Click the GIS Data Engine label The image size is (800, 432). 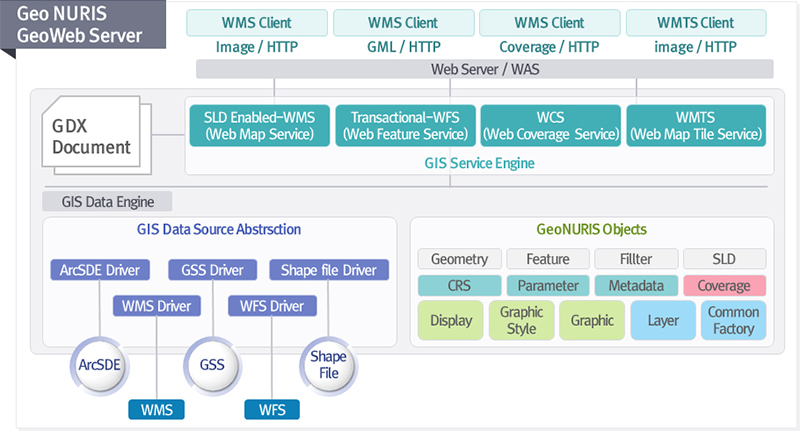(x=107, y=201)
